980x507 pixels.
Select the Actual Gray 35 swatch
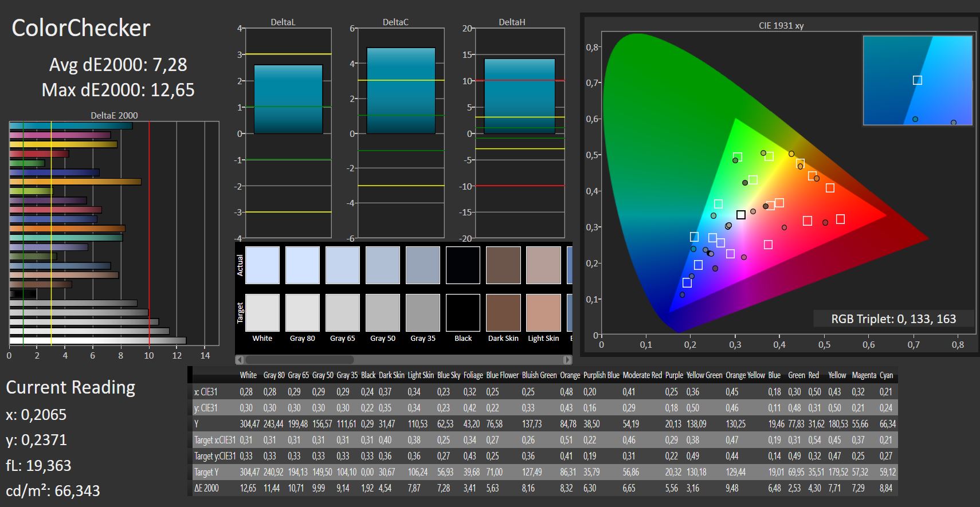[x=423, y=265]
